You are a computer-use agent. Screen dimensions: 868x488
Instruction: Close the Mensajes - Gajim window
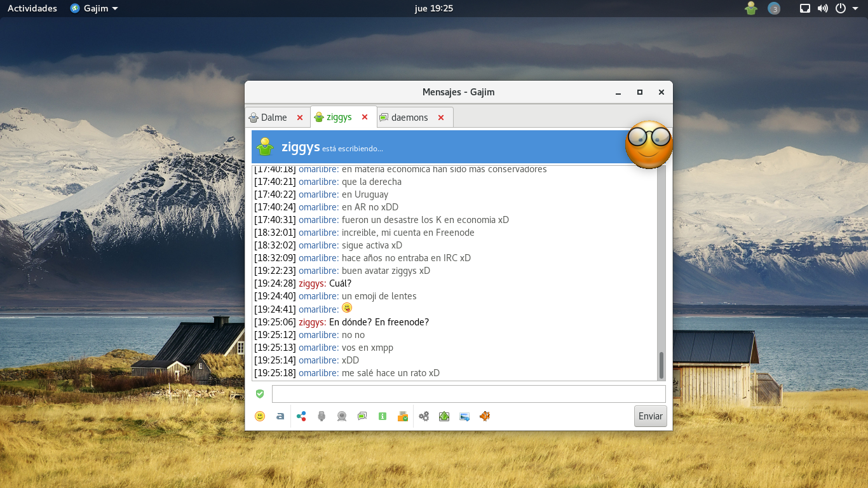click(x=661, y=92)
